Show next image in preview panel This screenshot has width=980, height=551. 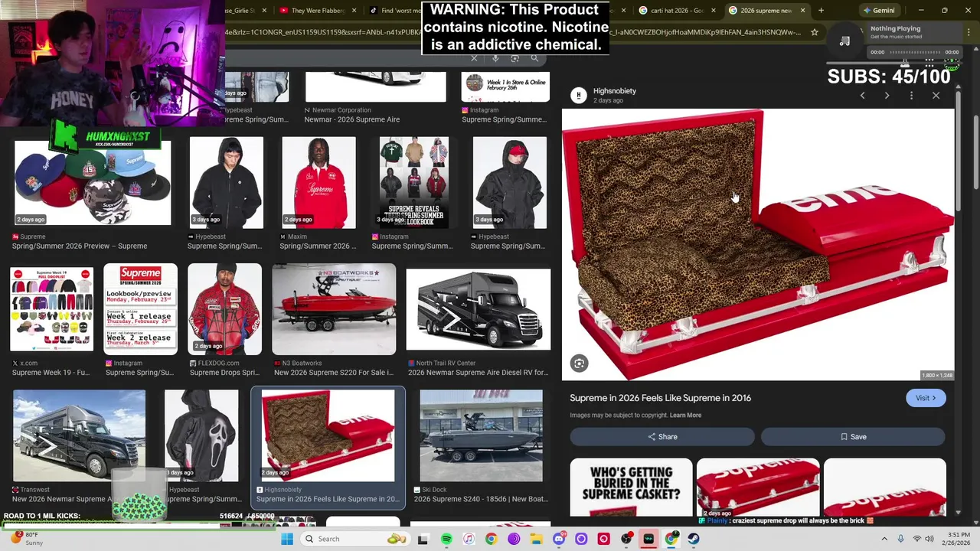pyautogui.click(x=887, y=96)
